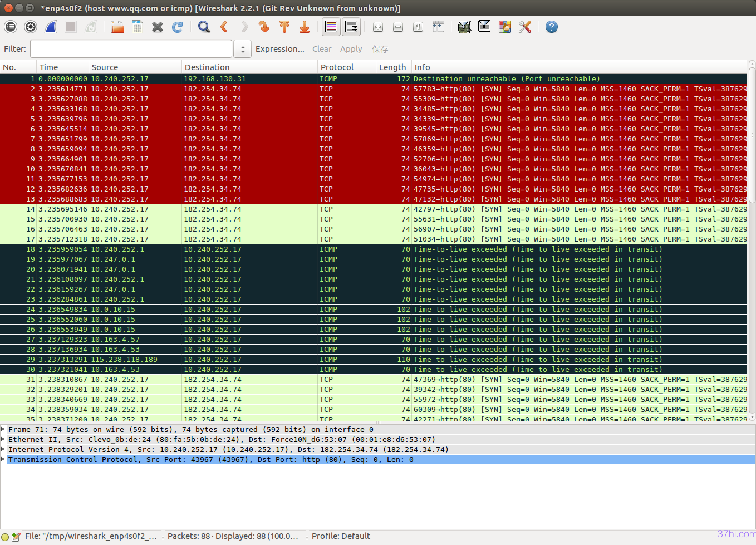The height and width of the screenshot is (545, 756).
Task: Click the Profile: Default status entry
Action: (x=341, y=536)
